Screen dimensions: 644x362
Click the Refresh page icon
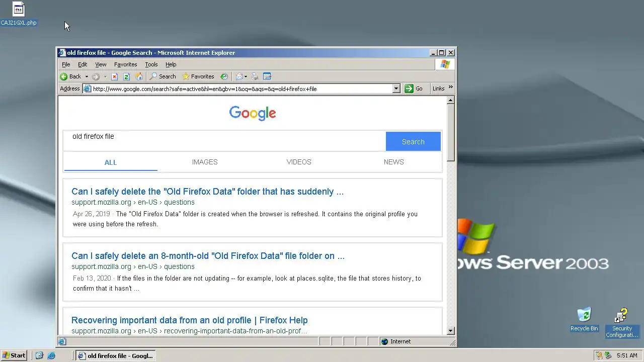[x=126, y=76]
